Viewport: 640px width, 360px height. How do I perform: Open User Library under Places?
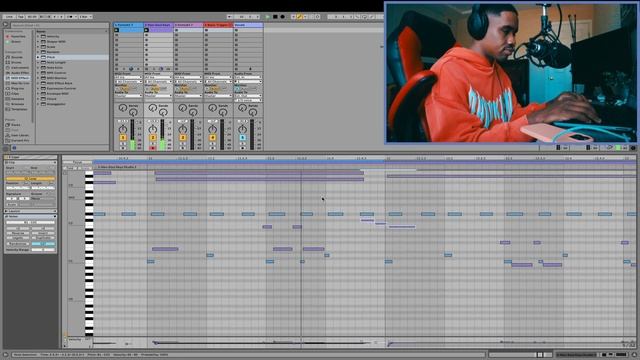click(20, 135)
